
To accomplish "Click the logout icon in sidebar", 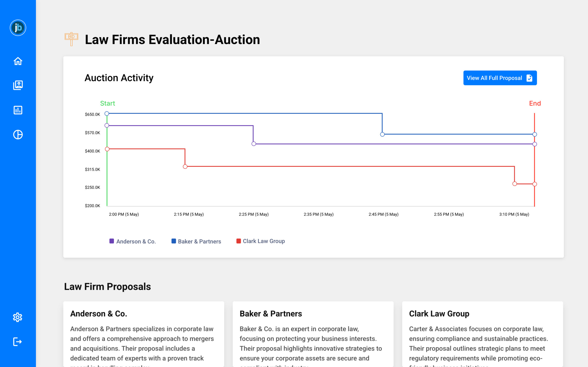I will [17, 342].
